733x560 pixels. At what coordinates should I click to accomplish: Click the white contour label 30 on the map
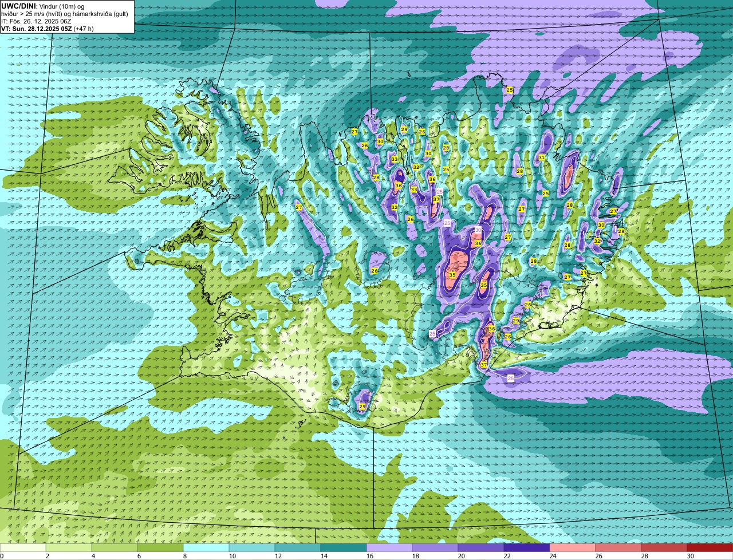coord(478,230)
